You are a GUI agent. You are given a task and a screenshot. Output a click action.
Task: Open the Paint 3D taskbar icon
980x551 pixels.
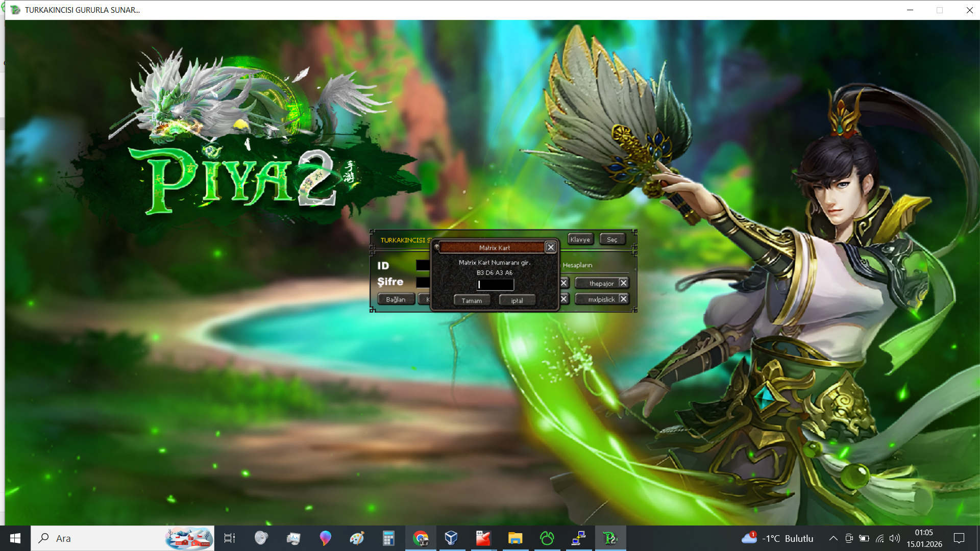325,538
